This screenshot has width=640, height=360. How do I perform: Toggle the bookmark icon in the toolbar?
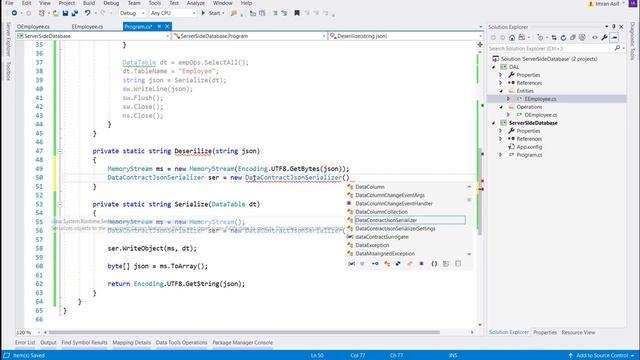297,13
